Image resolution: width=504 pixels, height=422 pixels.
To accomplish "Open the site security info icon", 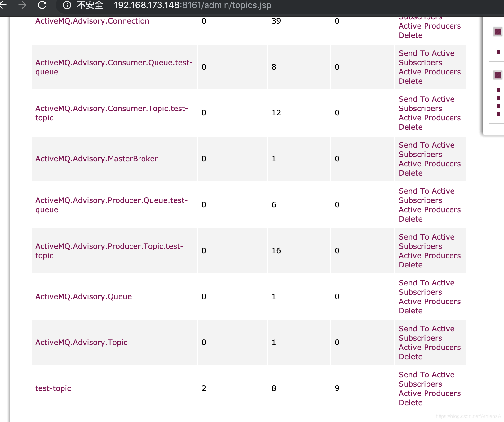I will click(x=67, y=5).
